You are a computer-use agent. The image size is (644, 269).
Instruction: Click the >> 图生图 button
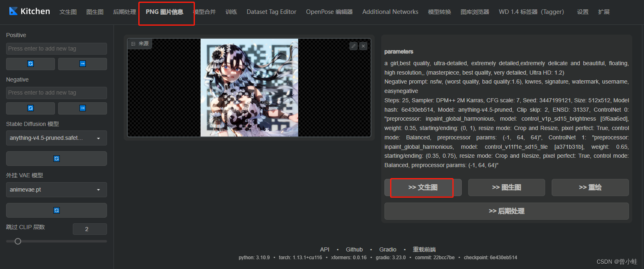506,187
